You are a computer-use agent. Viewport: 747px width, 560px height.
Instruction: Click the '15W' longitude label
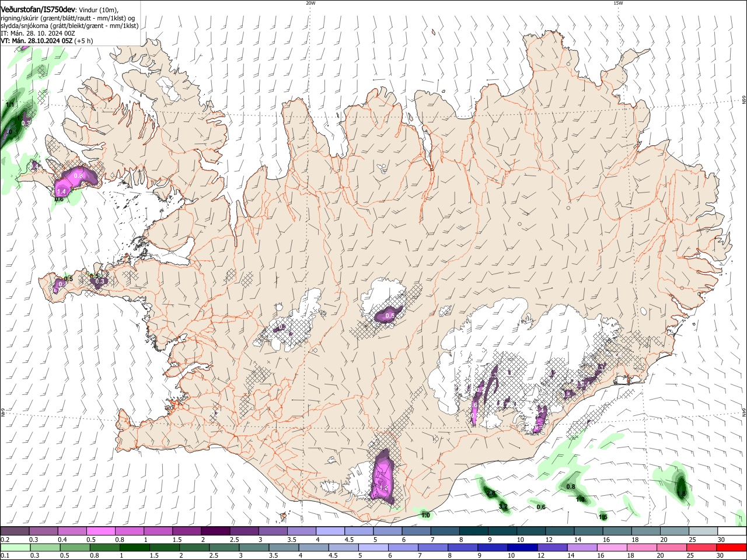coord(618,3)
